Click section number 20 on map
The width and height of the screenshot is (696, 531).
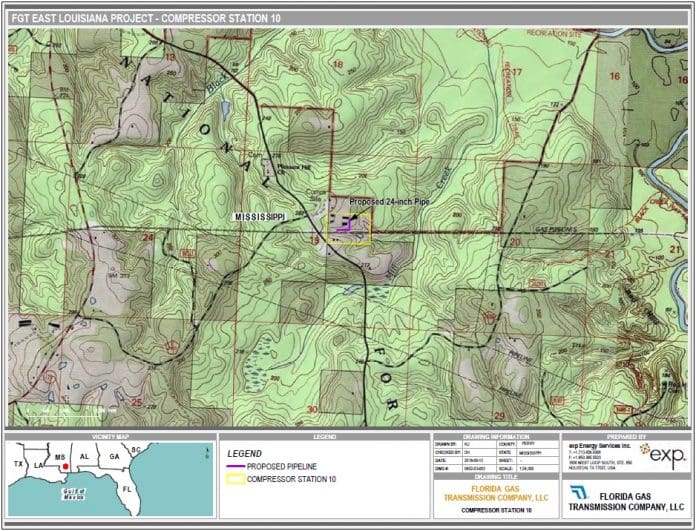pos(515,242)
